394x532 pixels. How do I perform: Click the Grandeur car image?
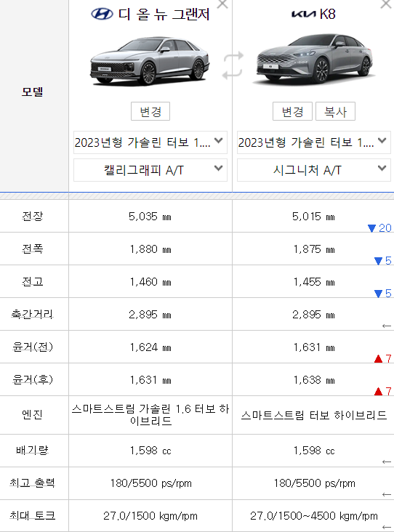coord(150,60)
